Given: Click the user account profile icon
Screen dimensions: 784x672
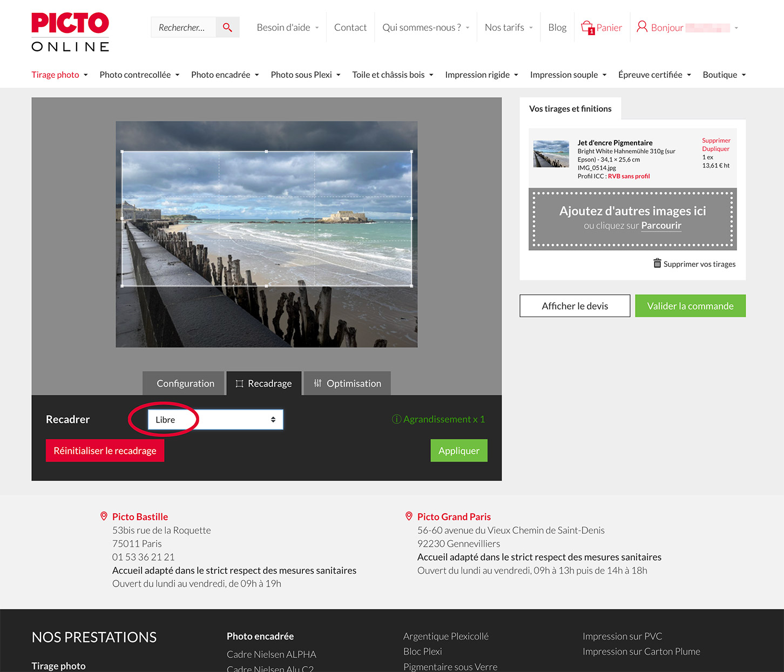Looking at the screenshot, I should (x=641, y=27).
